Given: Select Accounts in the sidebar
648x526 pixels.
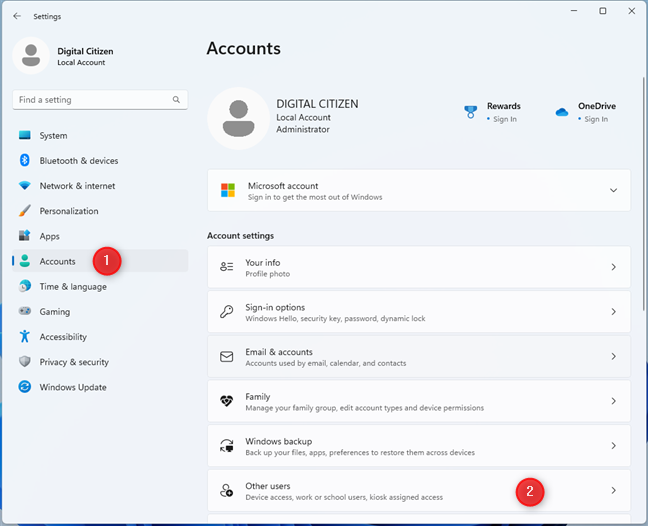Looking at the screenshot, I should pyautogui.click(x=58, y=261).
